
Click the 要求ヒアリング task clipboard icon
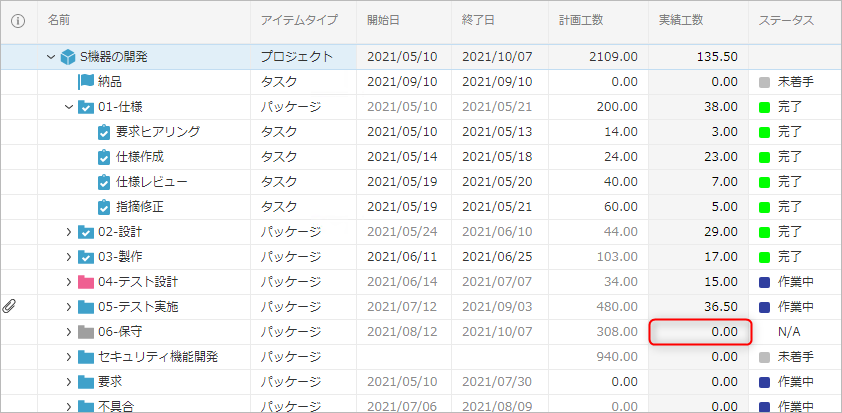pos(104,132)
